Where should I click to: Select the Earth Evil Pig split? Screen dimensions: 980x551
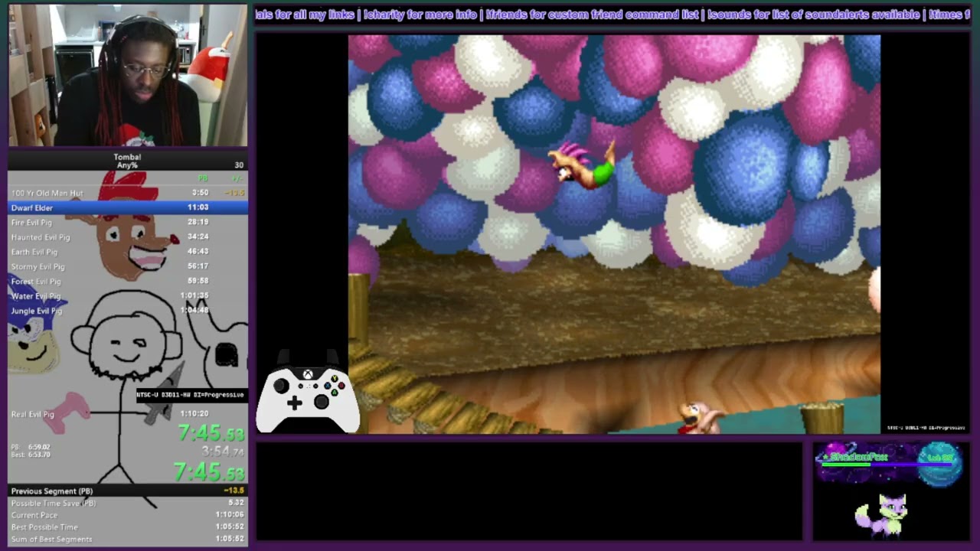pyautogui.click(x=128, y=252)
